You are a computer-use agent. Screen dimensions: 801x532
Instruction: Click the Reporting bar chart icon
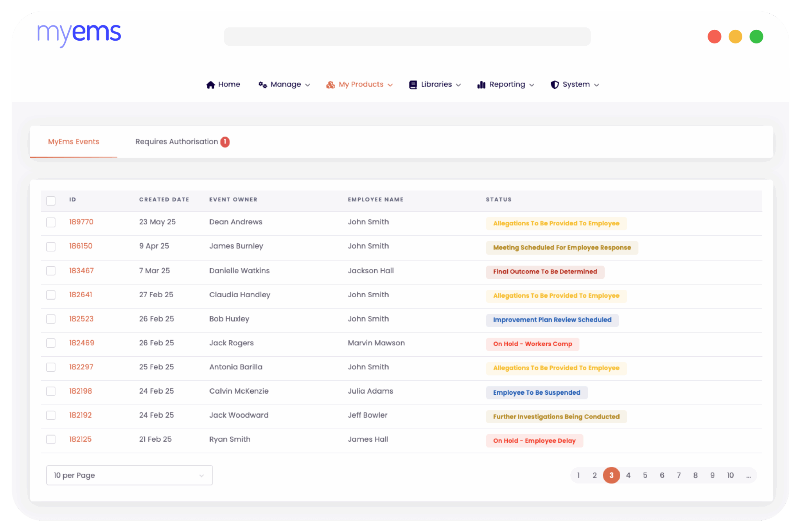tap(481, 84)
